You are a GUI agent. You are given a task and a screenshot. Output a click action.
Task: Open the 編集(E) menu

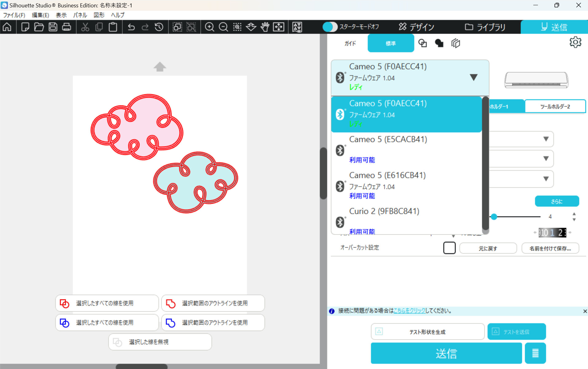pos(40,15)
